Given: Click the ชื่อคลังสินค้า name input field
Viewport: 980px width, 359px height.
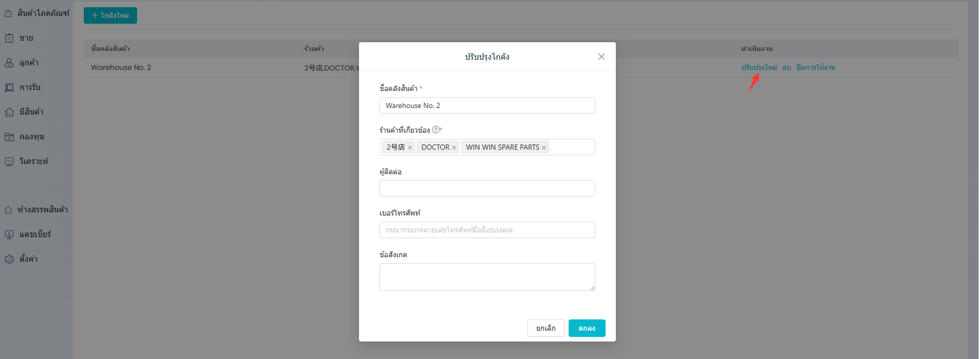Looking at the screenshot, I should (x=487, y=105).
